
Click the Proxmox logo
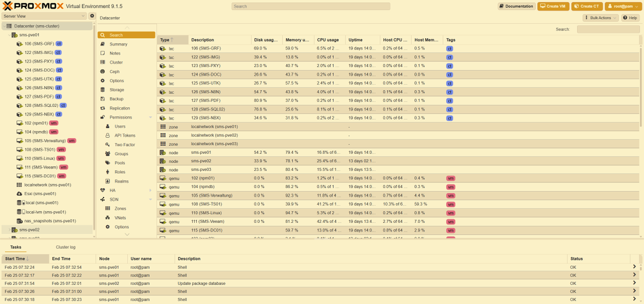pos(32,6)
